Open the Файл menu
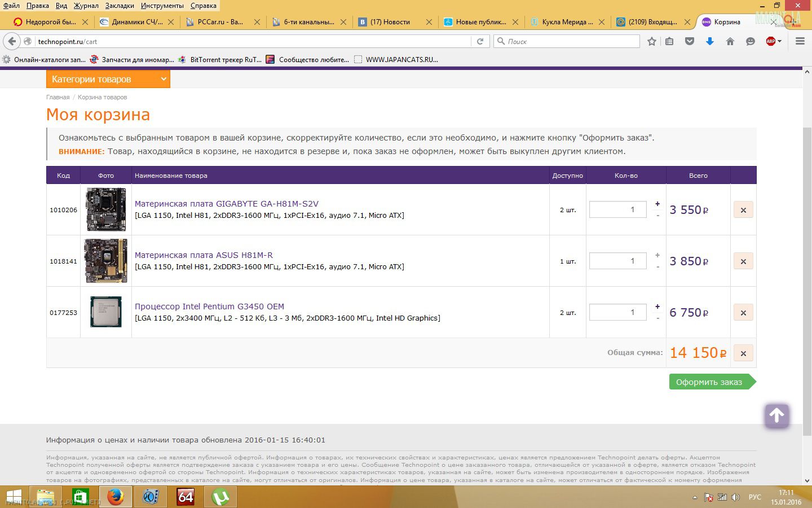The height and width of the screenshot is (508, 812). point(11,6)
